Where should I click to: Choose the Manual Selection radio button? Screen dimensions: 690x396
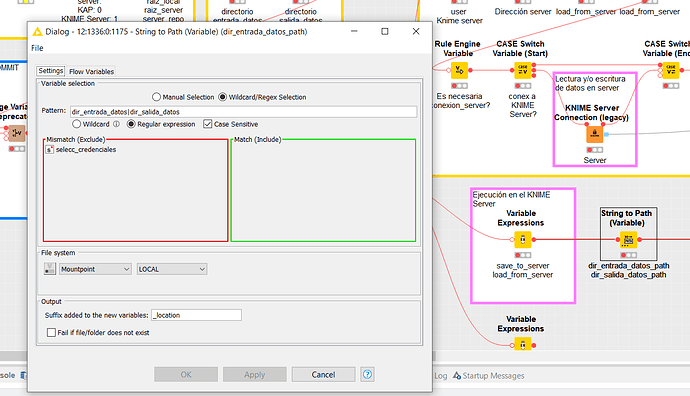156,97
